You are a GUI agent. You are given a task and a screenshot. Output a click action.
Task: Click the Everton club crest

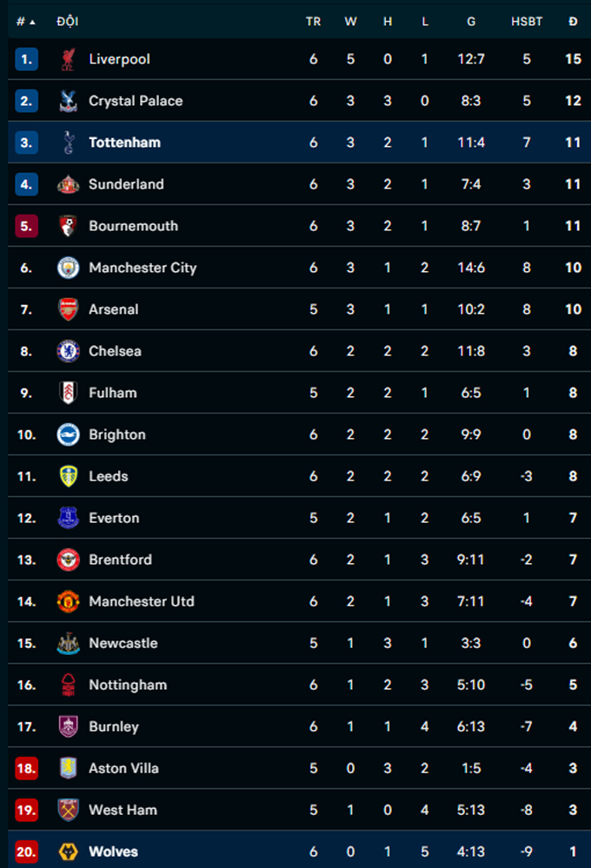[68, 518]
